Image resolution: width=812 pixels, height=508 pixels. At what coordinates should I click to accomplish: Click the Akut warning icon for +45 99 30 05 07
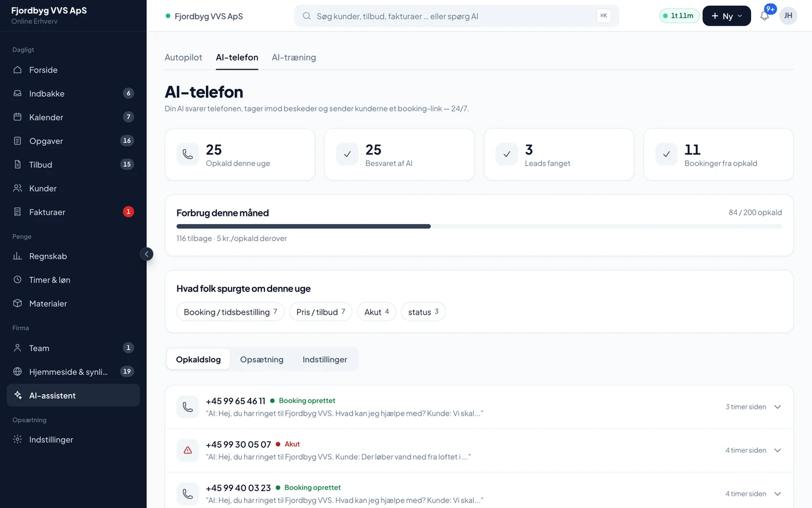pyautogui.click(x=188, y=451)
